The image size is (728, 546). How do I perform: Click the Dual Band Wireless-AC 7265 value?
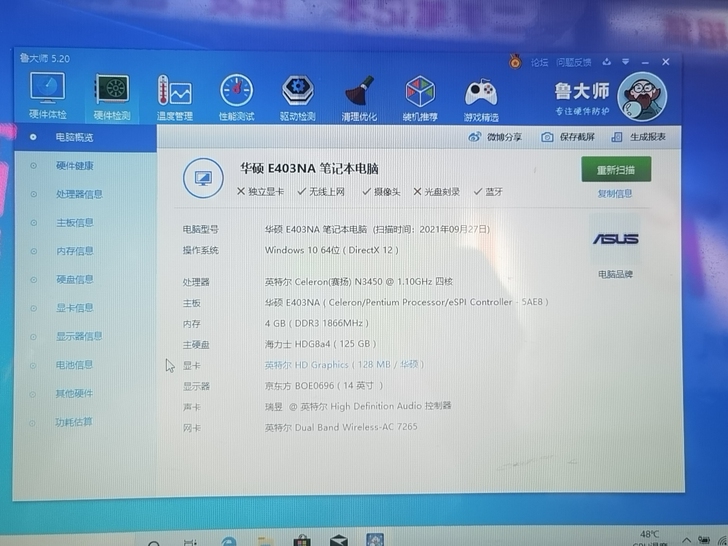click(341, 427)
